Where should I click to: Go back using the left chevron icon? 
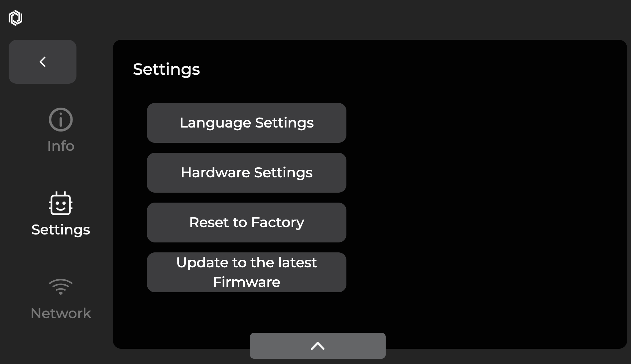[x=43, y=61]
